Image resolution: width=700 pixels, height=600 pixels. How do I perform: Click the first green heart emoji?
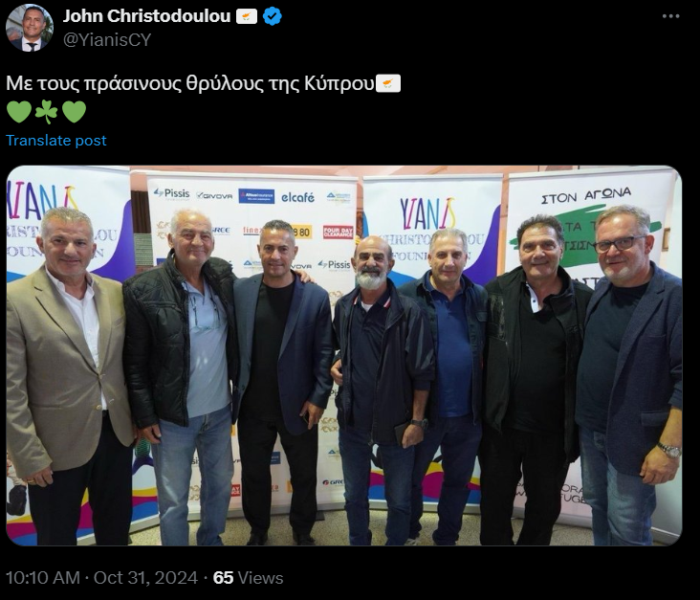tap(19, 112)
